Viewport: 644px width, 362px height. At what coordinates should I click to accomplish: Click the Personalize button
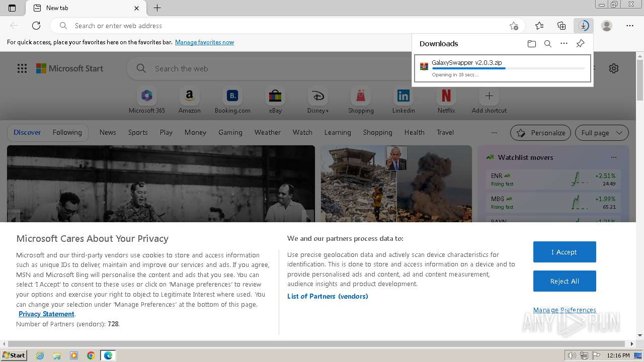coord(540,133)
